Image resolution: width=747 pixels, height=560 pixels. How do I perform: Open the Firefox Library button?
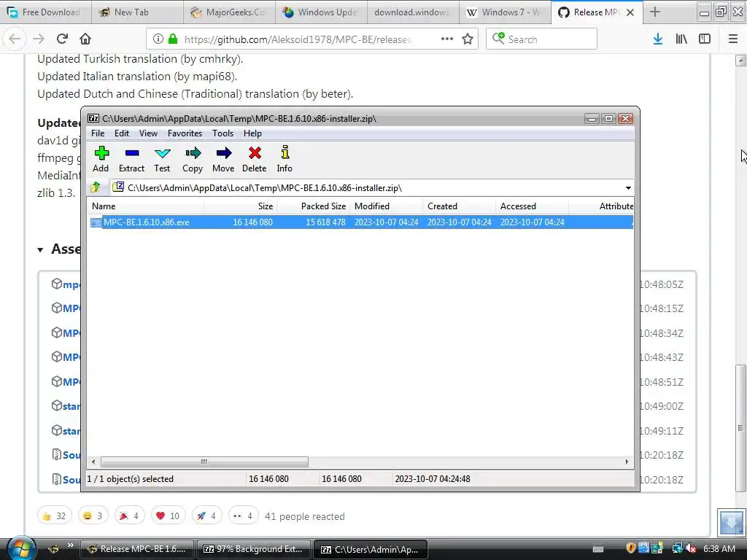click(x=681, y=39)
